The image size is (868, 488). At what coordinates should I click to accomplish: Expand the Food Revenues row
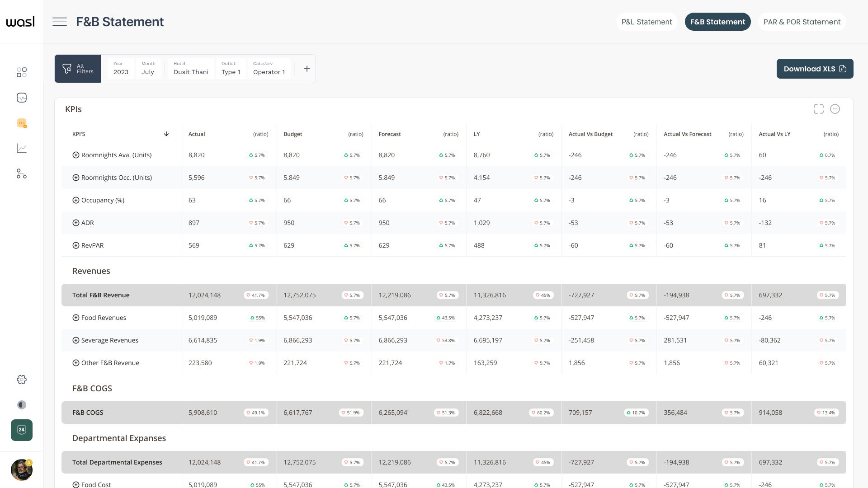point(76,318)
